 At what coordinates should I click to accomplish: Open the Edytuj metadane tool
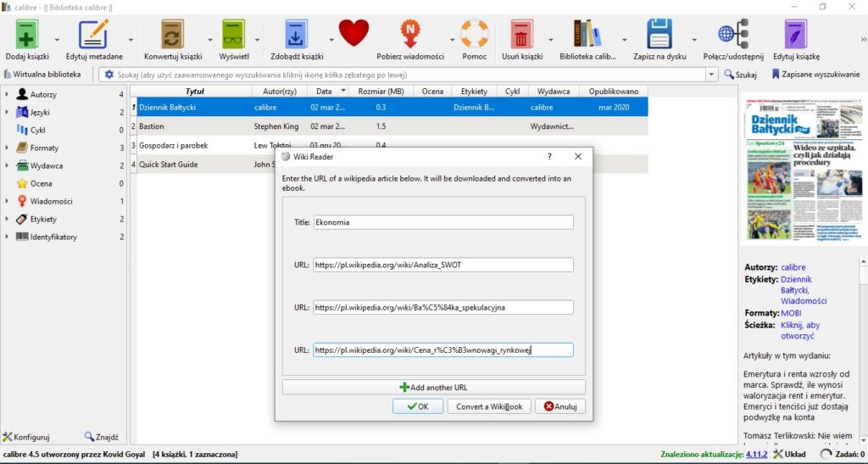coord(93,34)
